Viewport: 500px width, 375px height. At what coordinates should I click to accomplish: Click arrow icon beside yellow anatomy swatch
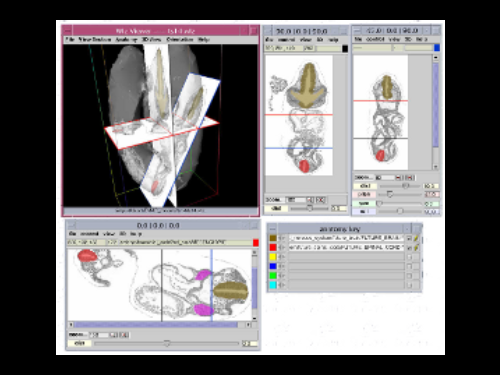click(282, 257)
